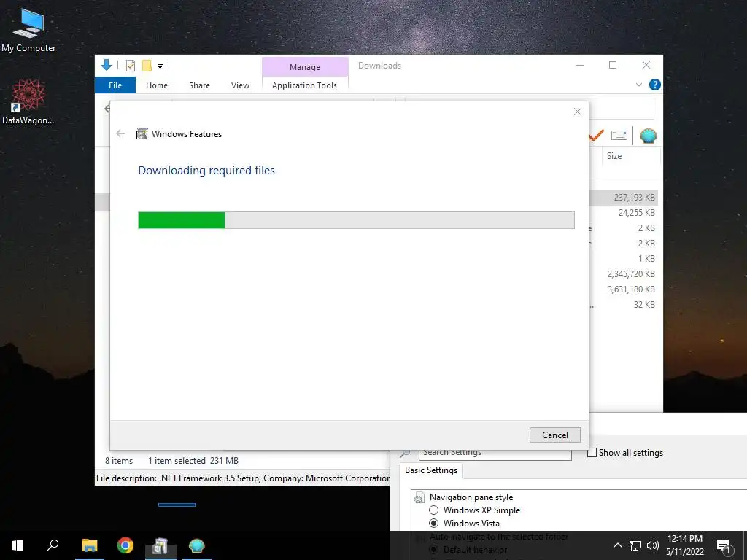Open Classic Shell settings from the taskbar

(197, 545)
